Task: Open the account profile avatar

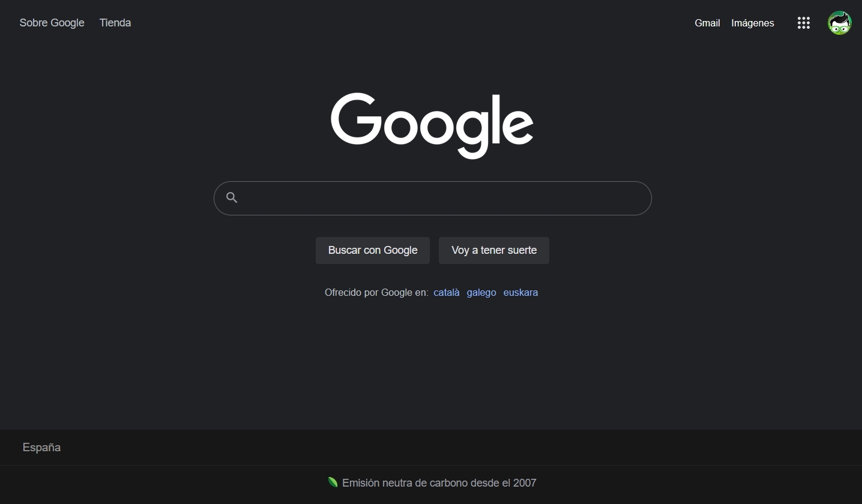Action: (839, 23)
